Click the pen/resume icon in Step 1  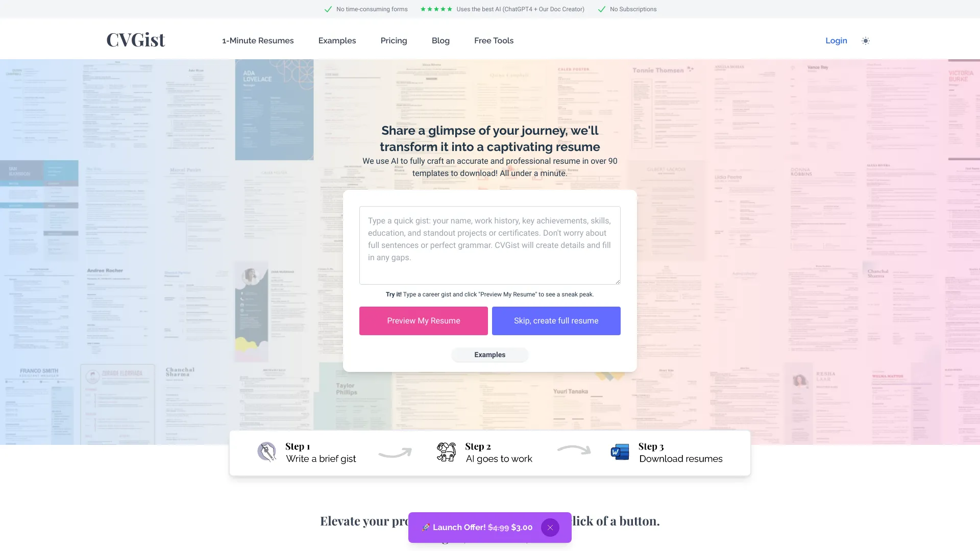[x=267, y=452]
